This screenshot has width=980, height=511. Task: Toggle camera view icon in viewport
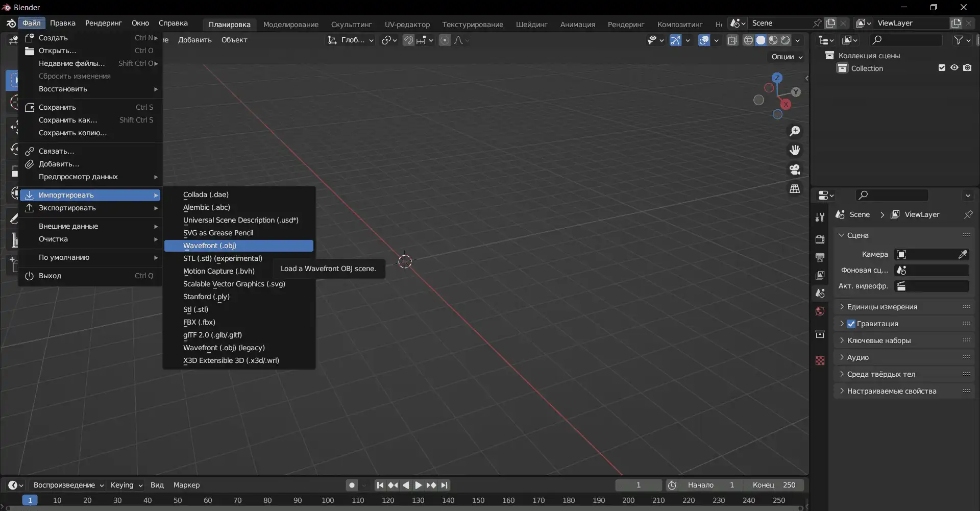tap(795, 169)
